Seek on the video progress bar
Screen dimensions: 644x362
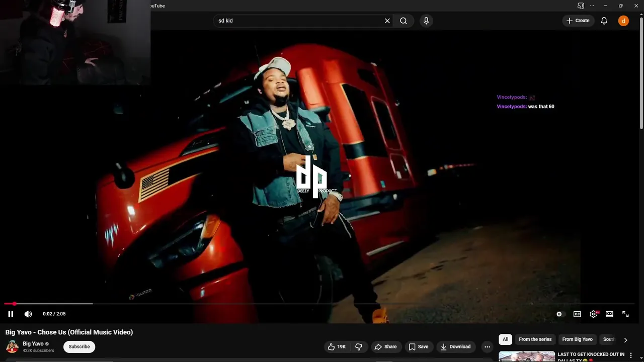[319, 304]
